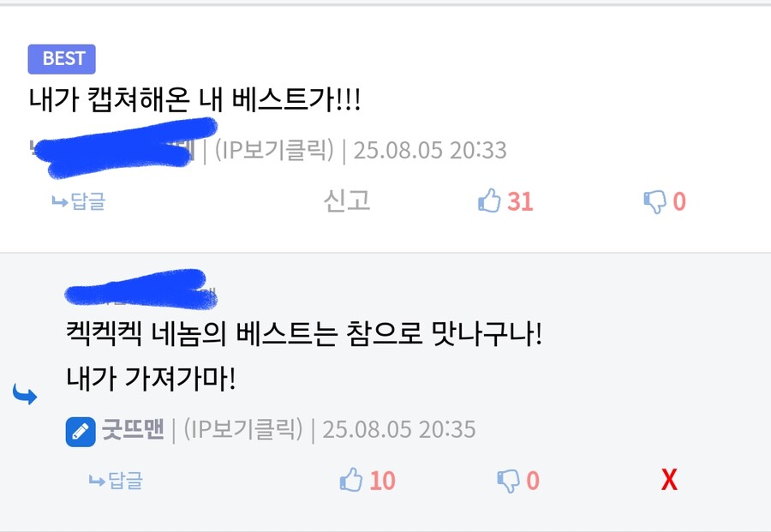This screenshot has height=532, width=771.
Task: Show IP of best comment author
Action: click(x=274, y=149)
